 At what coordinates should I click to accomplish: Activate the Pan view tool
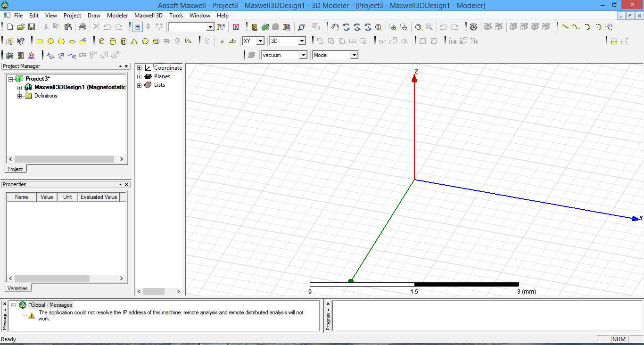[x=335, y=27]
